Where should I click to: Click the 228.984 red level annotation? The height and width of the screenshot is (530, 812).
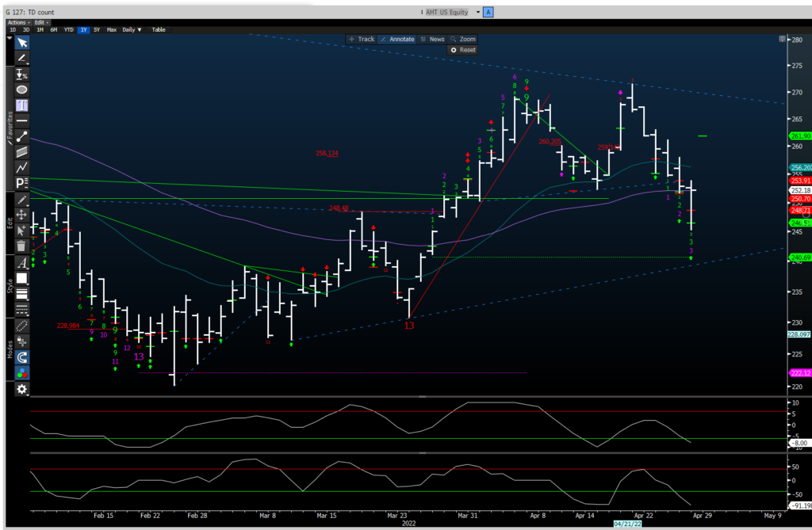pyautogui.click(x=68, y=326)
